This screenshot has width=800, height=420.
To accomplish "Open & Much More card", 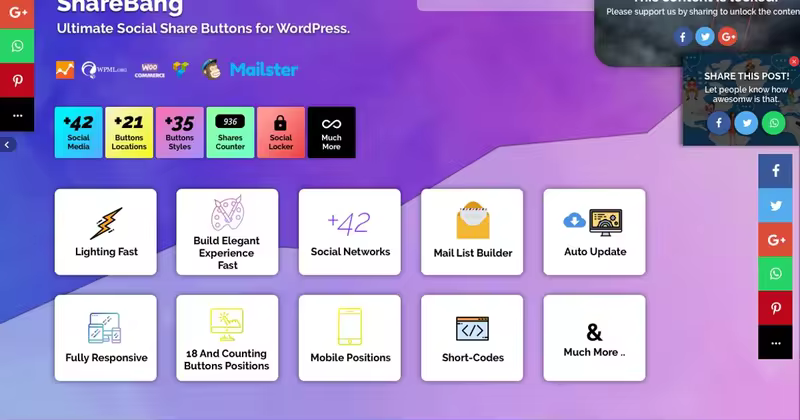I will [594, 338].
